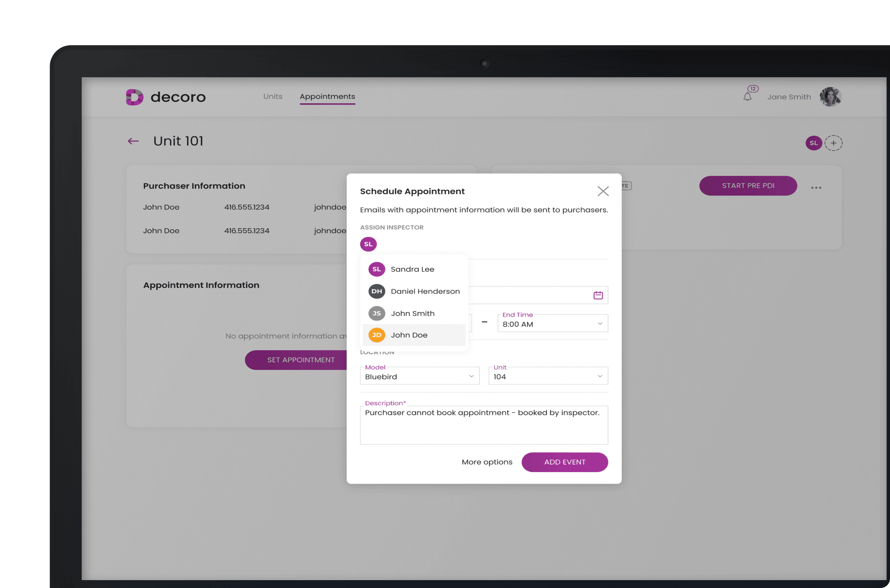Focus the Description text field
The height and width of the screenshot is (588, 890).
coord(484,425)
